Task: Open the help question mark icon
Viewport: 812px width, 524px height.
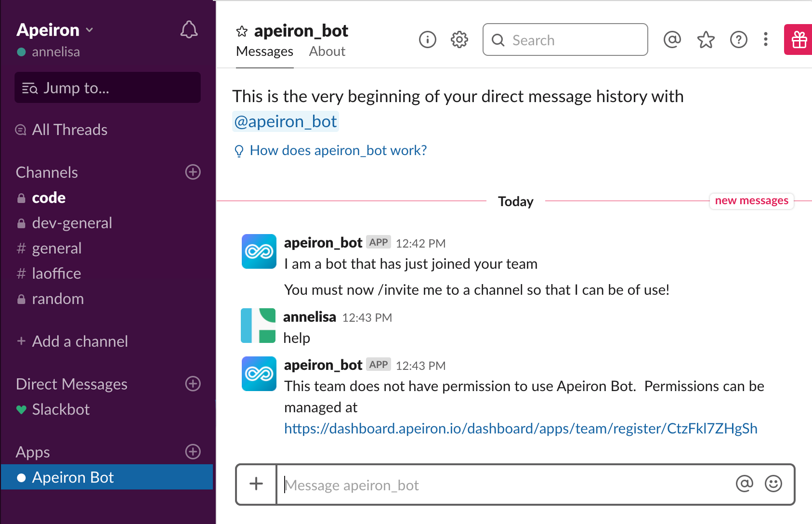Action: pyautogui.click(x=739, y=39)
